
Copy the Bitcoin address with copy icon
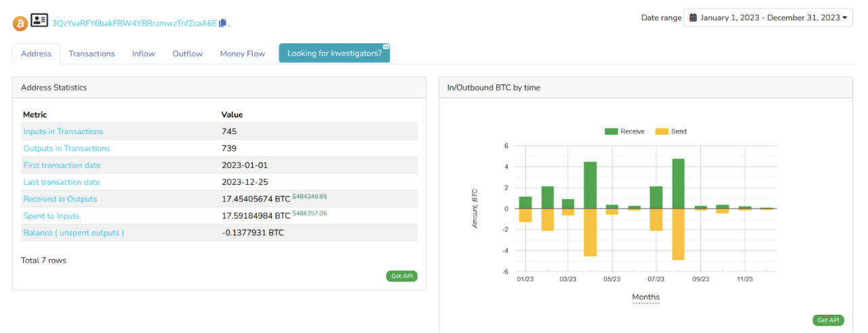pyautogui.click(x=222, y=23)
